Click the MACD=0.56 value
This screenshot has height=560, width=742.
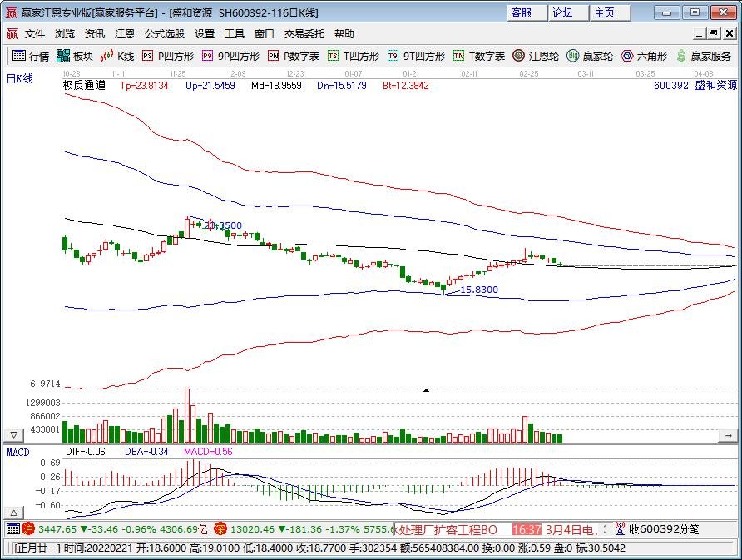click(208, 452)
